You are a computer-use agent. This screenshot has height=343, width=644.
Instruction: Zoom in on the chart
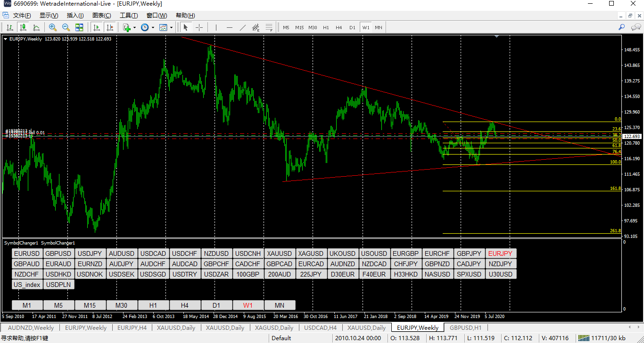(53, 27)
